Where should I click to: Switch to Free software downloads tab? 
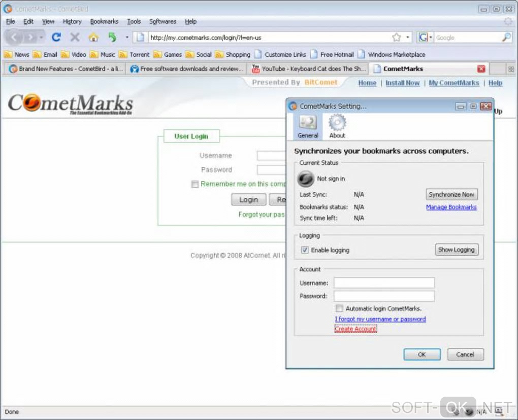pyautogui.click(x=187, y=68)
